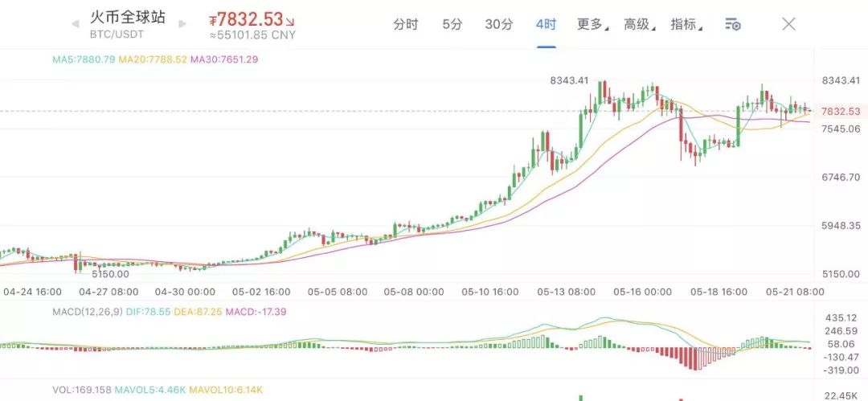This screenshot has width=868, height=401.
Task: Open the chart settings icon
Action: point(732,24)
